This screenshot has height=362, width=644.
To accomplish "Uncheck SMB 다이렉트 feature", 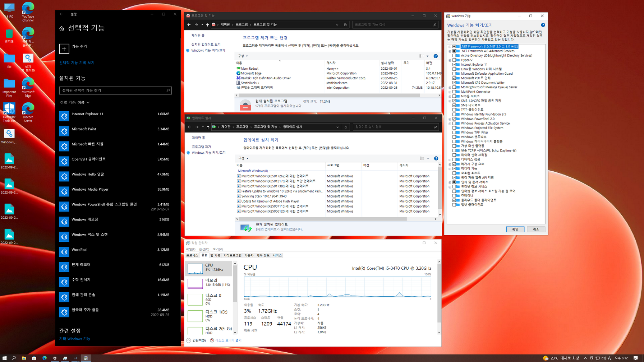I will click(454, 105).
